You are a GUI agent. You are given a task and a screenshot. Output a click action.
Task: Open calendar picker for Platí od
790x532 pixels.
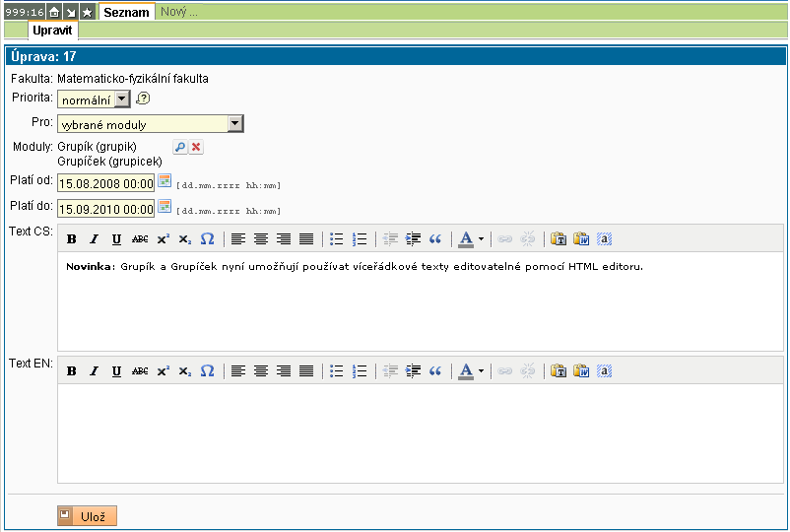coord(165,181)
